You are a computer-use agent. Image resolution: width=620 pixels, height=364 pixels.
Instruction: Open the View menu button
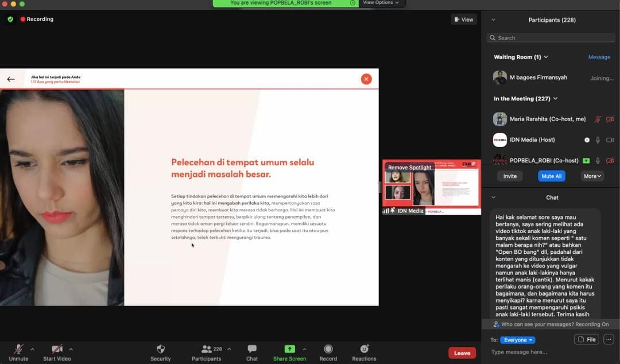pyautogui.click(x=464, y=20)
